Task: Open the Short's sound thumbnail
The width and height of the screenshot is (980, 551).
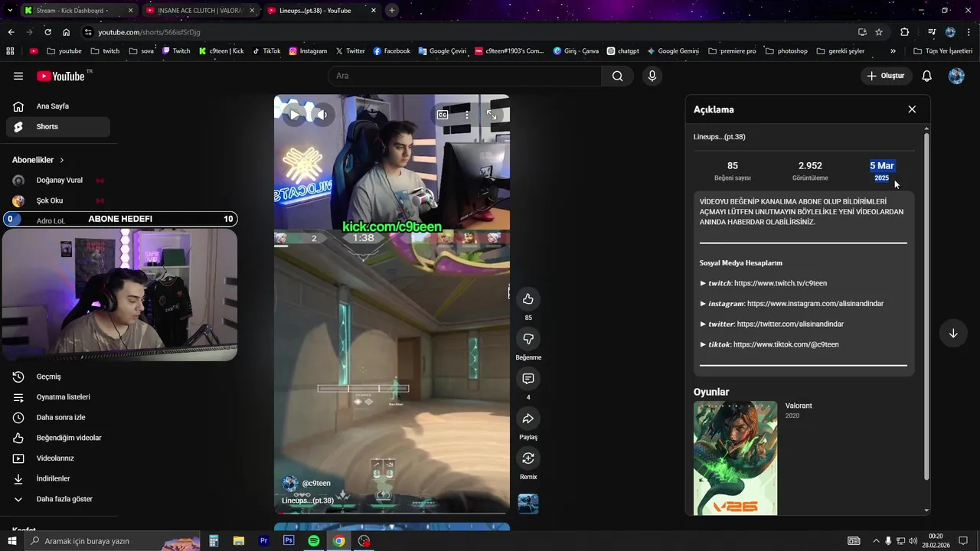Action: coord(528,504)
